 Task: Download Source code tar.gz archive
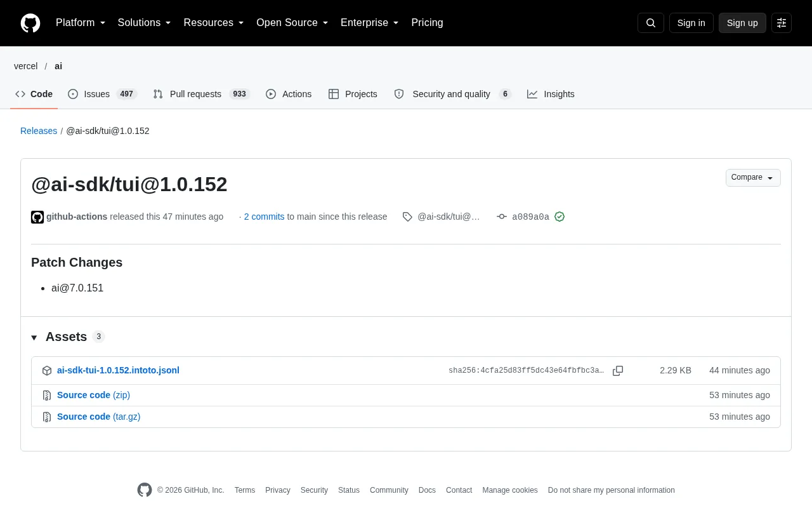click(98, 417)
